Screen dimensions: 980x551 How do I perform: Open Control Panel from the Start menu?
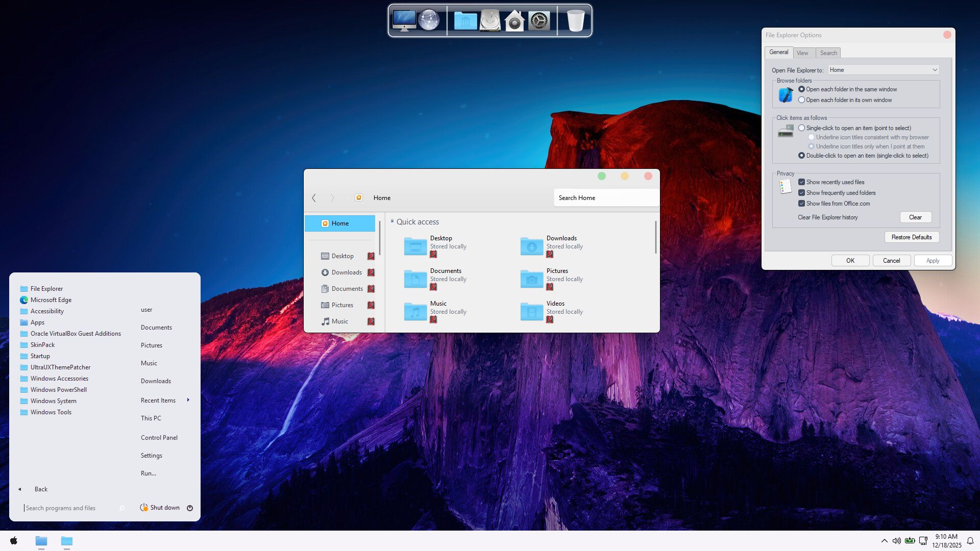[x=159, y=438]
